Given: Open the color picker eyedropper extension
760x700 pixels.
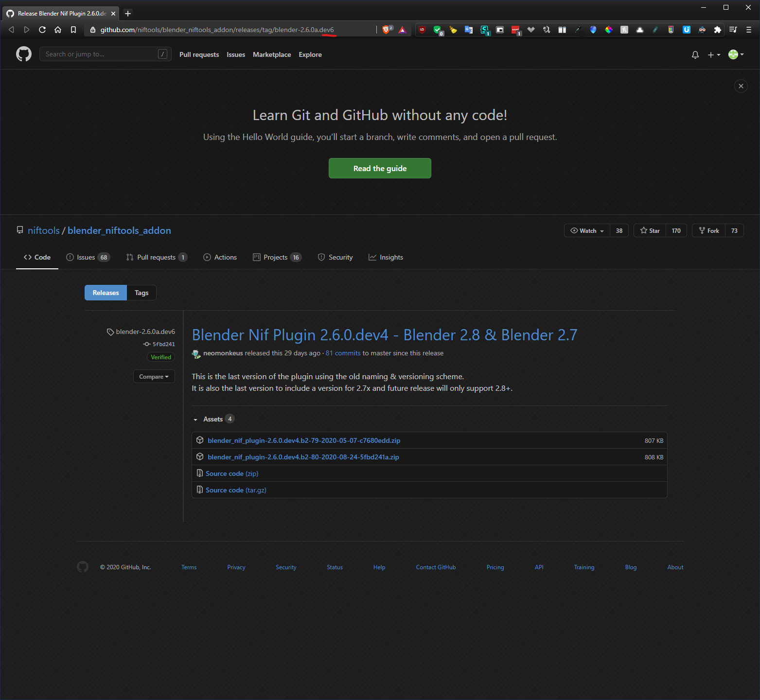Looking at the screenshot, I should [x=578, y=30].
